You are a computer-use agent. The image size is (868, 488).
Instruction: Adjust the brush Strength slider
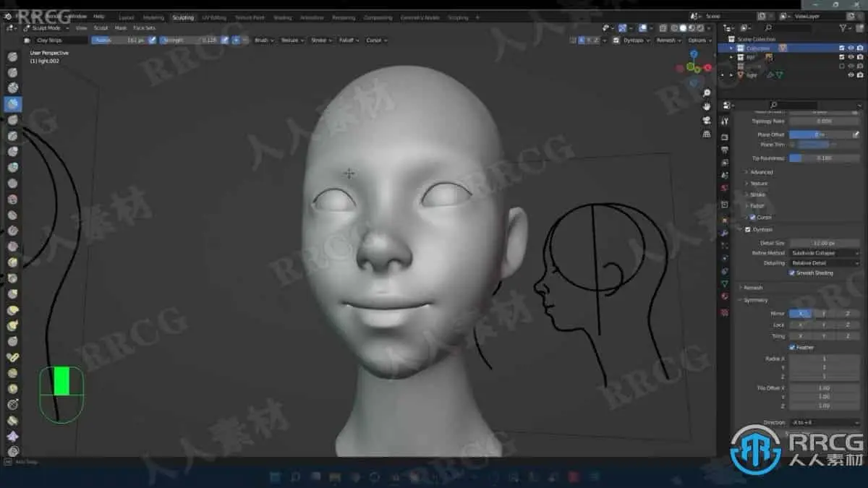click(x=188, y=40)
